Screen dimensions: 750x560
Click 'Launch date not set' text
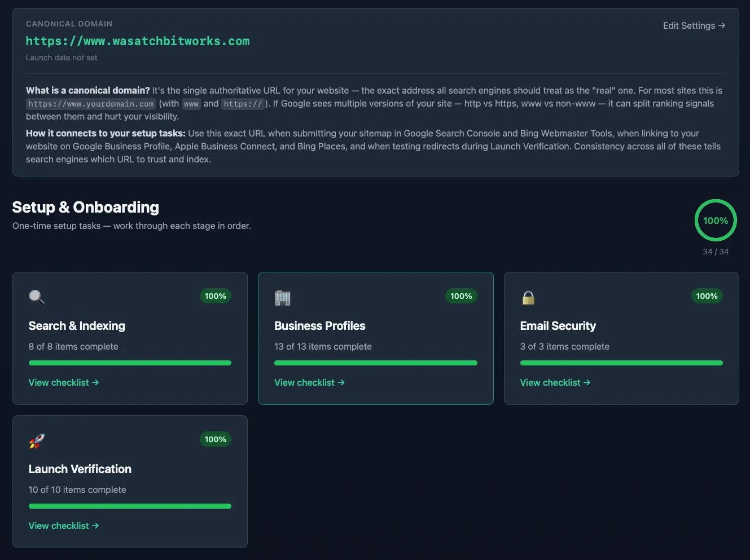(62, 58)
